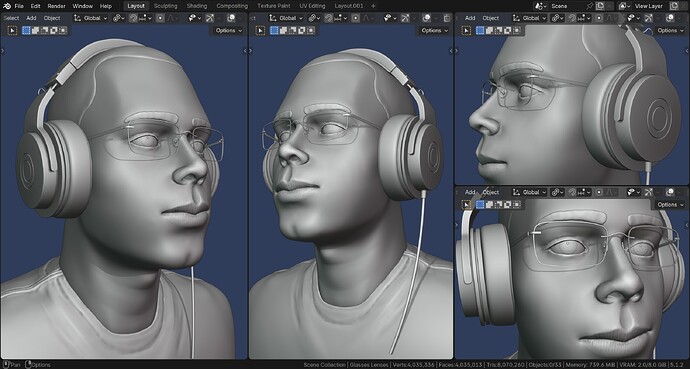The image size is (690, 369).
Task: Switch to the Layout.001 workspace tab
Action: 349,6
